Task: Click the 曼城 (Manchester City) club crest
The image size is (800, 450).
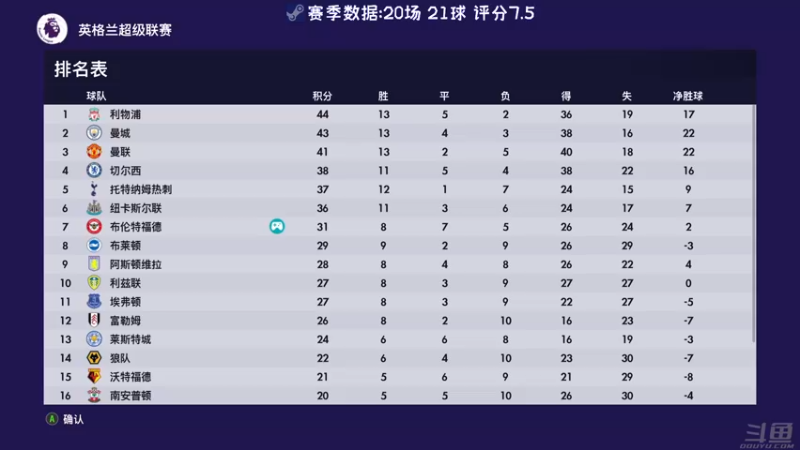Action: coord(94,133)
